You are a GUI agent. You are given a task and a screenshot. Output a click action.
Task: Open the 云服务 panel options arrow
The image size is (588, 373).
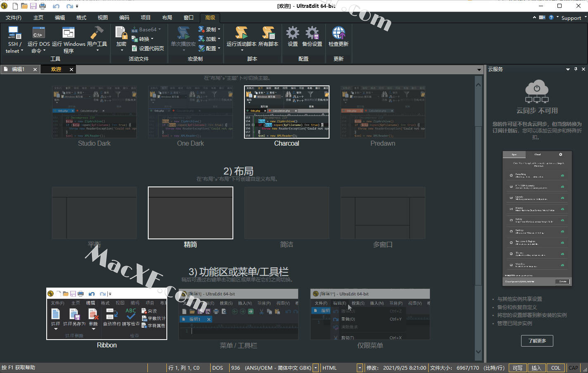pos(568,69)
